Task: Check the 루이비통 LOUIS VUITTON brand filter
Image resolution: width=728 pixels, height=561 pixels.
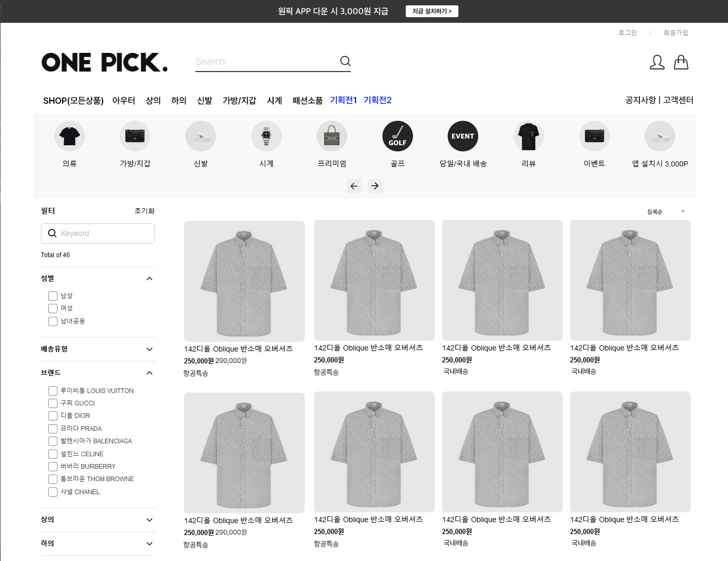Action: point(53,391)
